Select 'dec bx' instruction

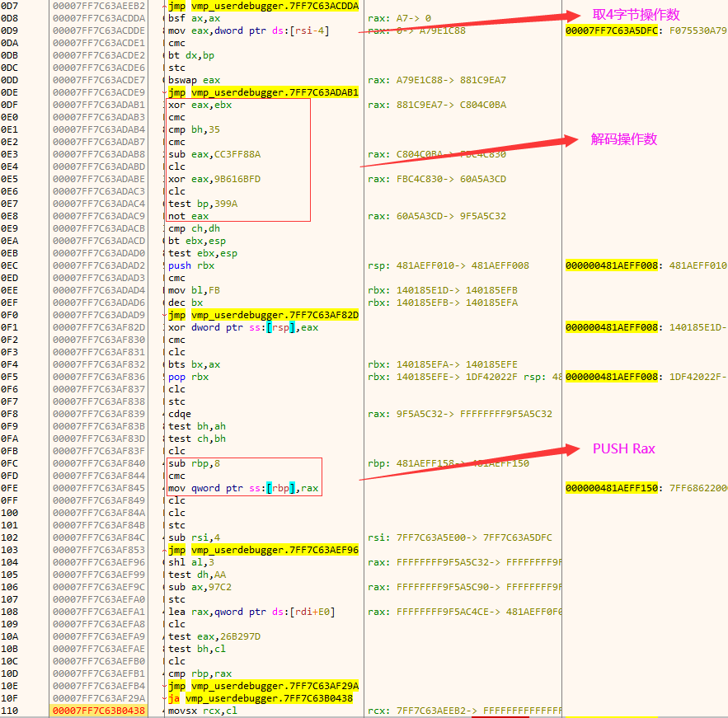(186, 303)
